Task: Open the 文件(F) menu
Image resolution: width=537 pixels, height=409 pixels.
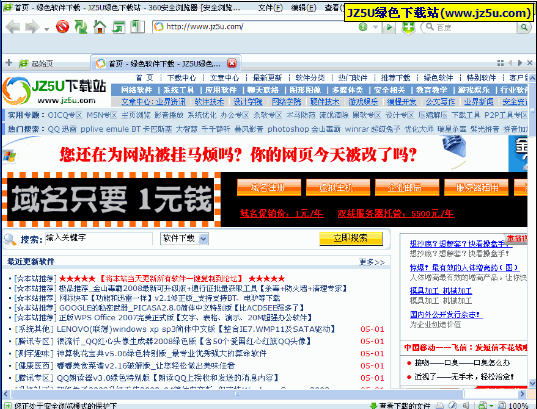Action: [x=270, y=8]
